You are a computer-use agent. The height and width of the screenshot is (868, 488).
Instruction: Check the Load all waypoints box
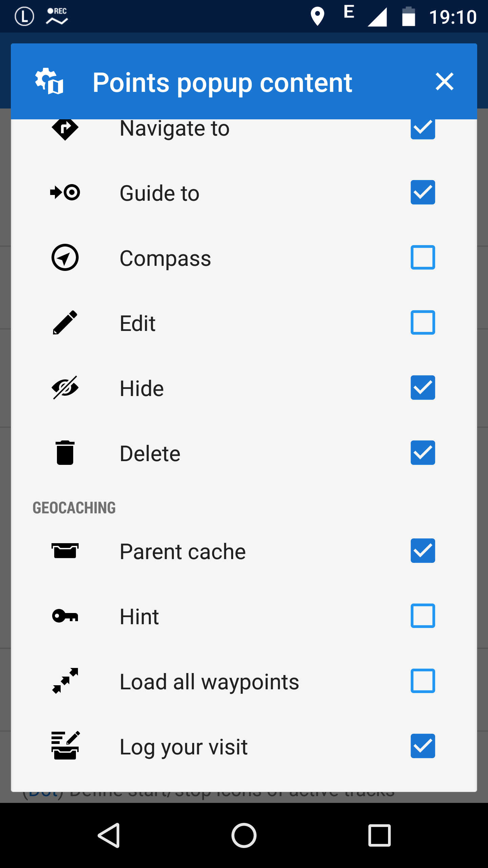point(423,681)
